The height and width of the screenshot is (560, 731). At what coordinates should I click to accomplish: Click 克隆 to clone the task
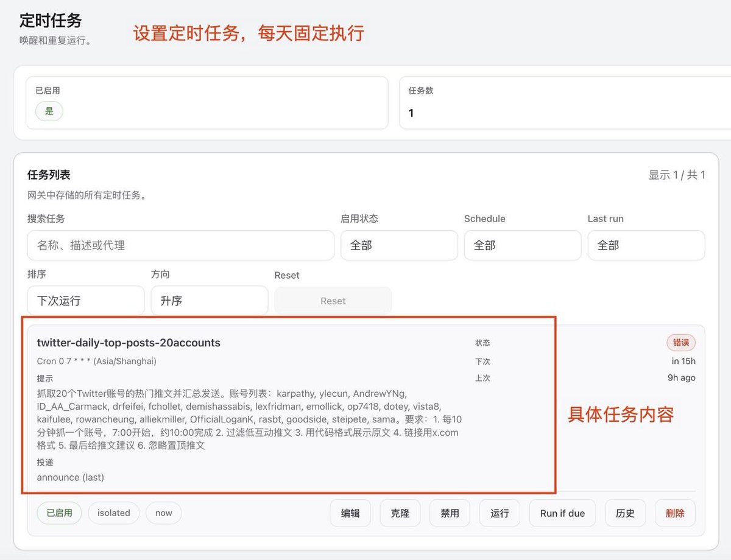[400, 513]
